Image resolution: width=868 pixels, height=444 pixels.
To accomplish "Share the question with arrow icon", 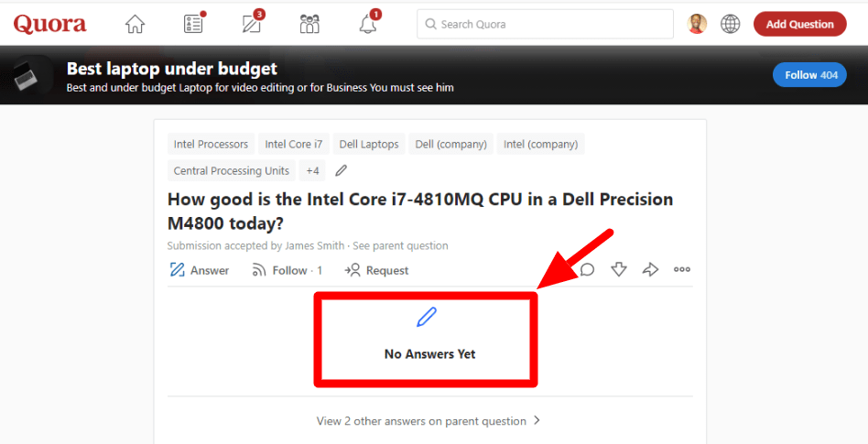I will click(650, 270).
